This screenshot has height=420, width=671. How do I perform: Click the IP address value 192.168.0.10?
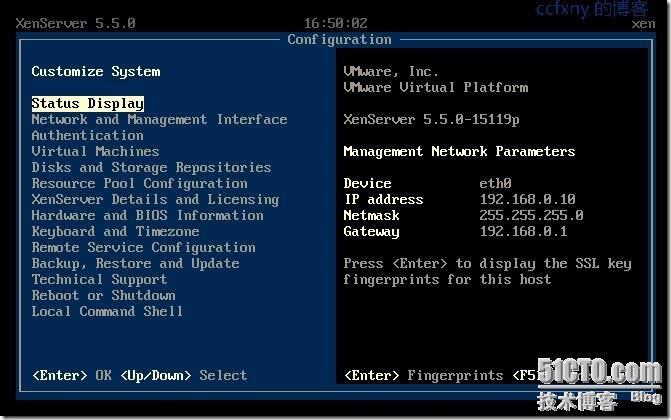[x=528, y=200]
